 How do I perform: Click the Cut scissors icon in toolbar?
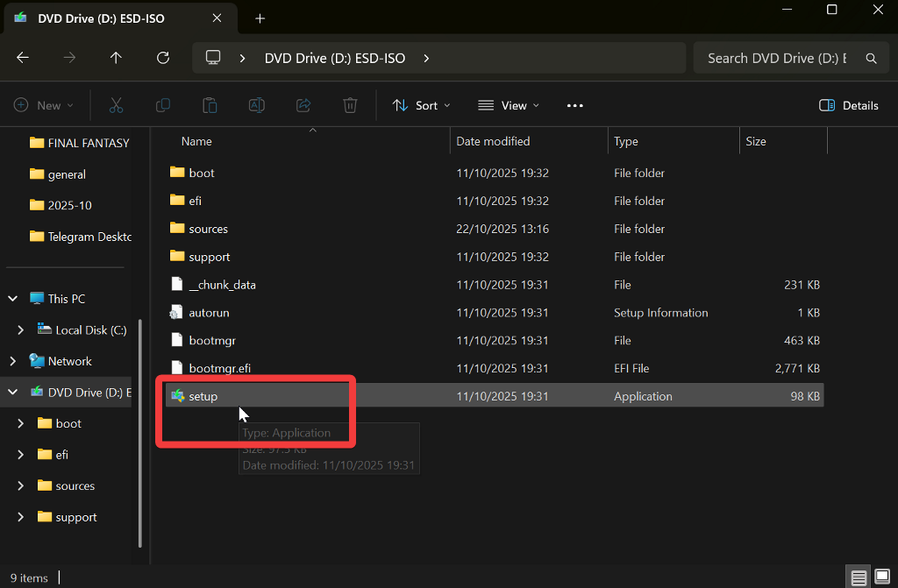click(116, 105)
